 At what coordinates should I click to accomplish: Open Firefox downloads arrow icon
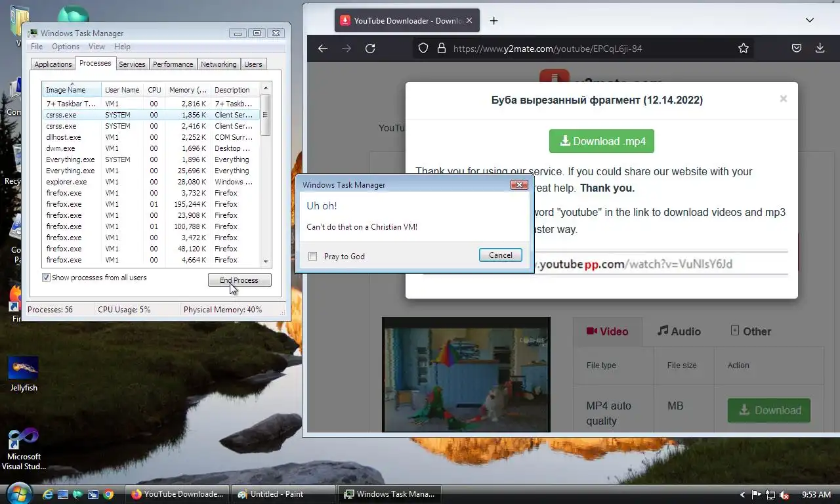[x=820, y=49]
